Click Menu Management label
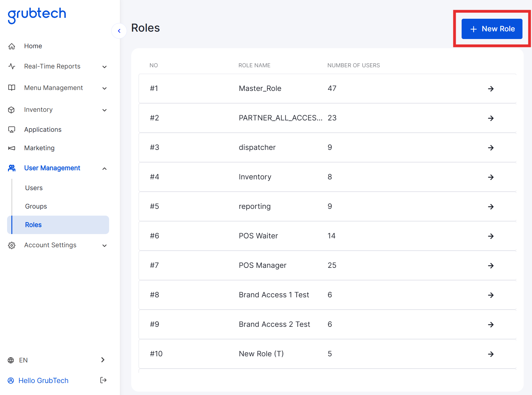Image resolution: width=532 pixels, height=395 pixels. point(53,88)
